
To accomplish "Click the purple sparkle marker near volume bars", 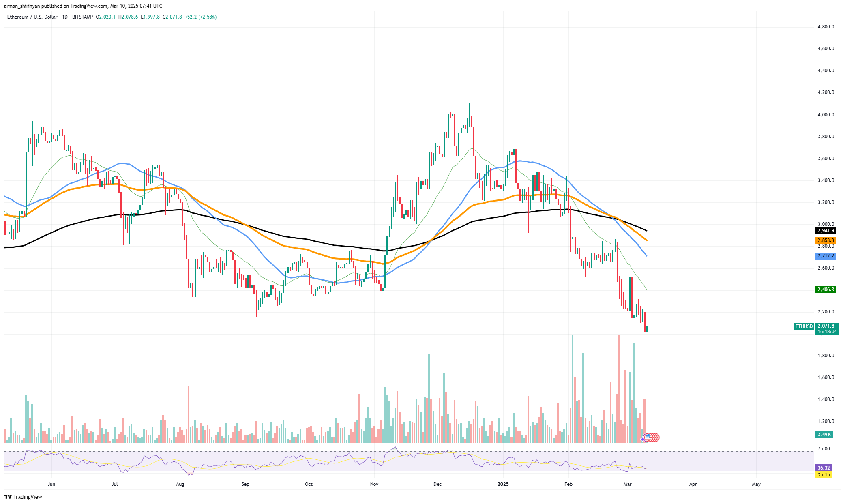I will 643,439.
